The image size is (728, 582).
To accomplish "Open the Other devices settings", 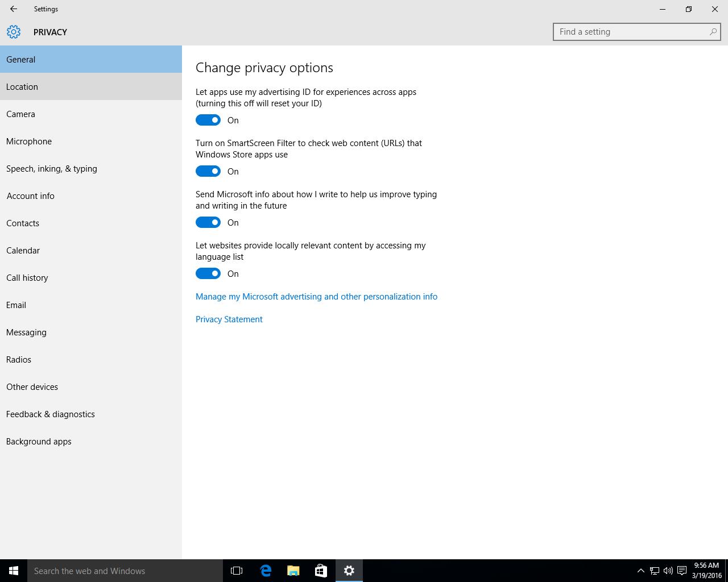I will point(91,386).
